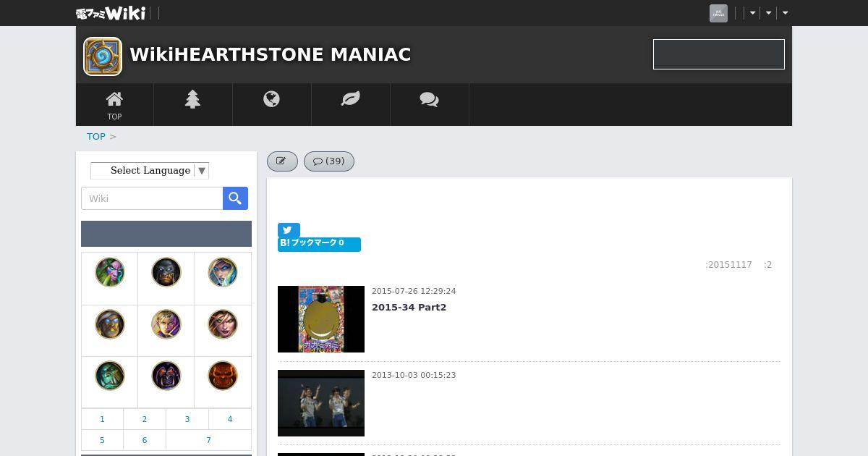Open the leaf navigation icon

pos(350,99)
